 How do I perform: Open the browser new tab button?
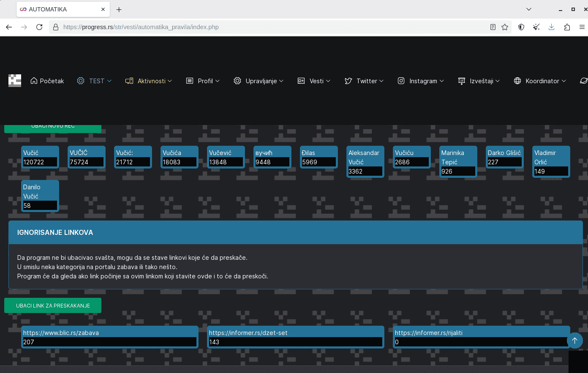tap(119, 9)
